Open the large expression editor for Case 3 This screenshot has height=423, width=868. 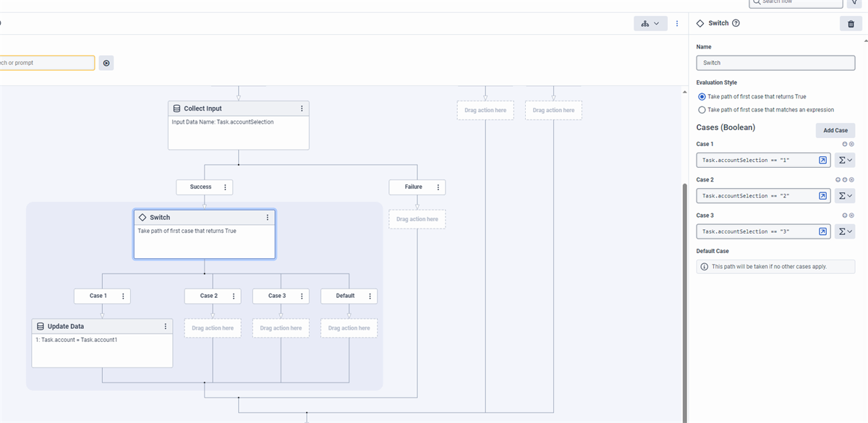pos(823,231)
